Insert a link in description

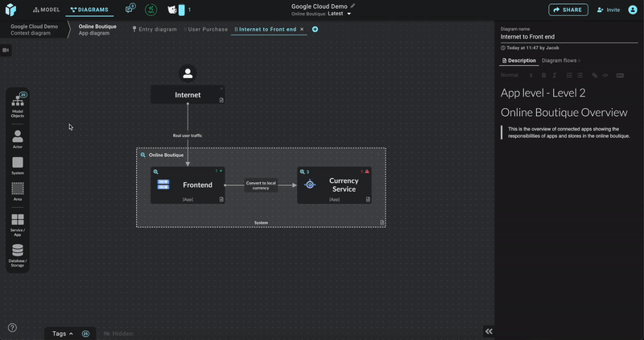click(594, 75)
